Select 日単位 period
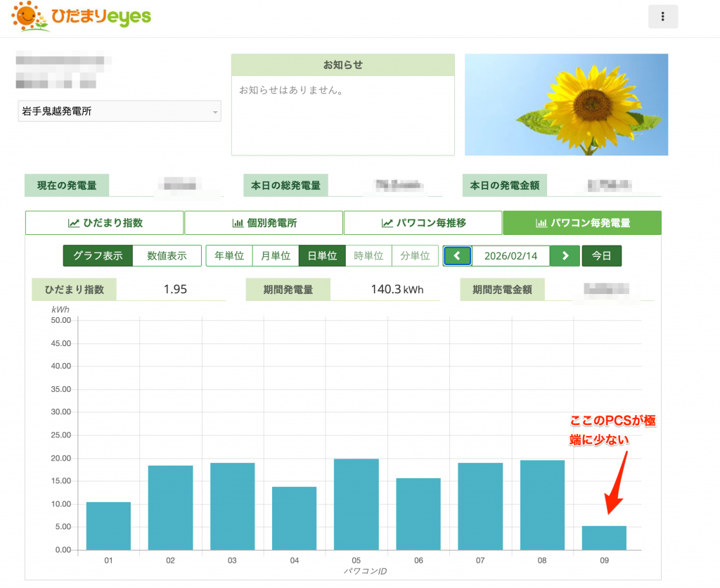The image size is (720, 588). [x=321, y=256]
